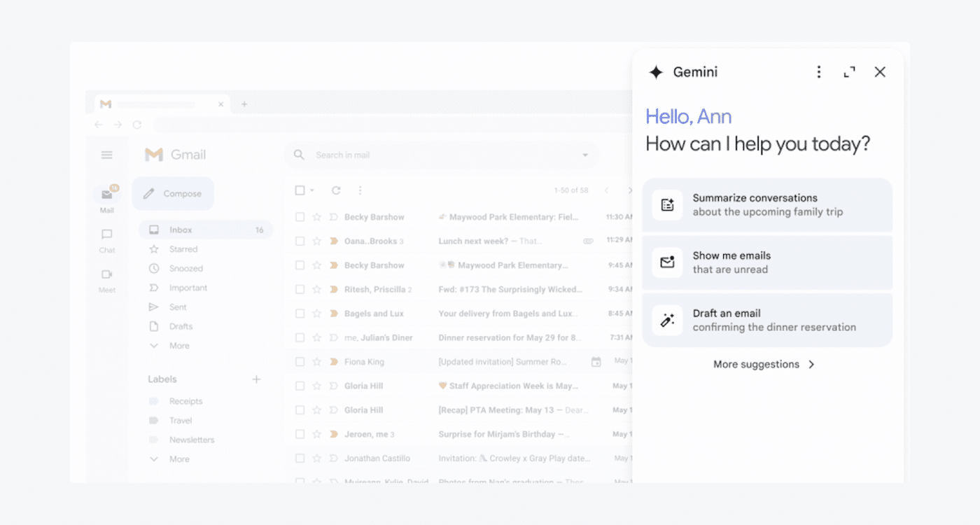Expand search options in the mail search bar
This screenshot has height=525, width=980.
coord(585,155)
